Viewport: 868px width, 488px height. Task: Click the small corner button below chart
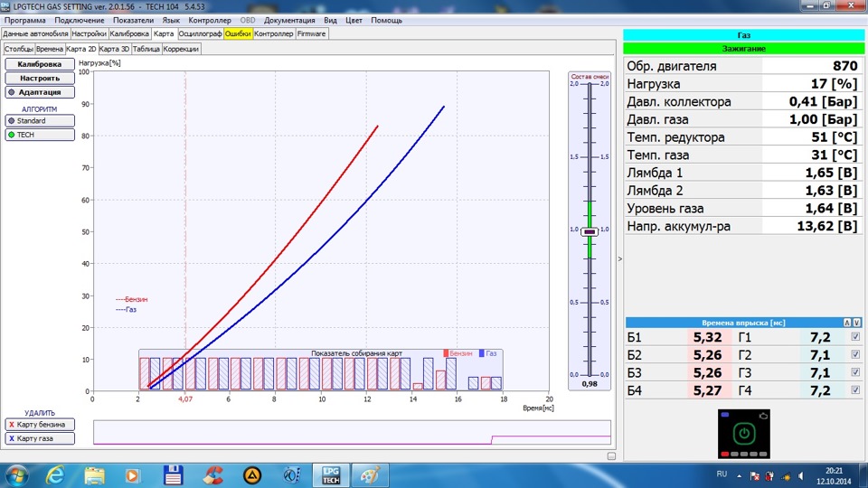coord(611,455)
